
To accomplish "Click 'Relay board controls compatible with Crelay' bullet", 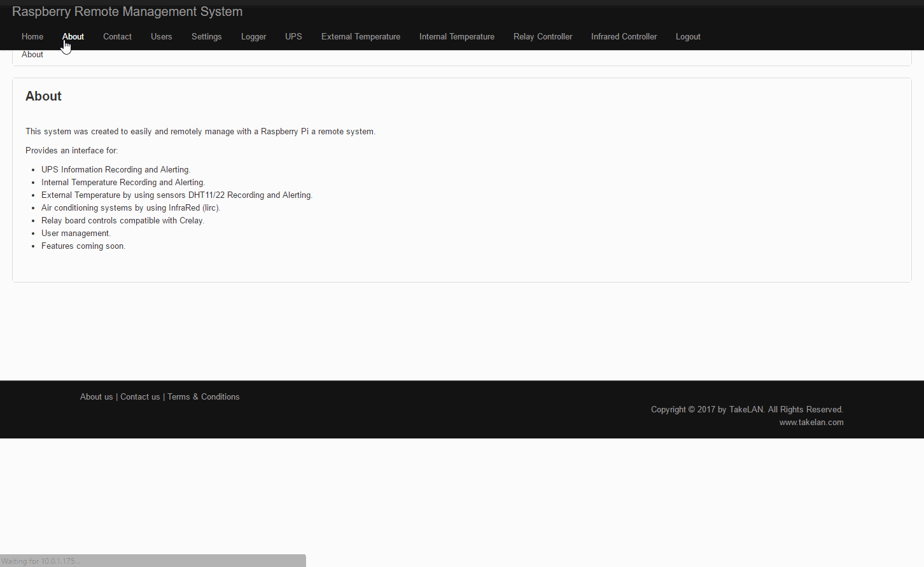I will click(123, 220).
